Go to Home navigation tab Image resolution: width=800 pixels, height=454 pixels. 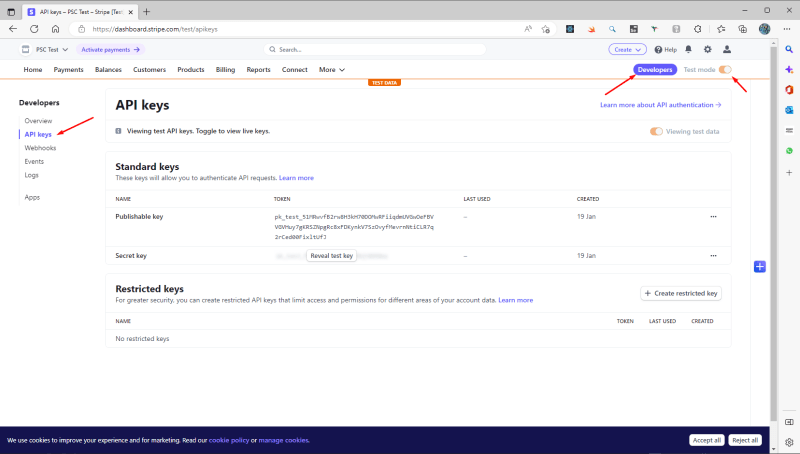pyautogui.click(x=33, y=69)
